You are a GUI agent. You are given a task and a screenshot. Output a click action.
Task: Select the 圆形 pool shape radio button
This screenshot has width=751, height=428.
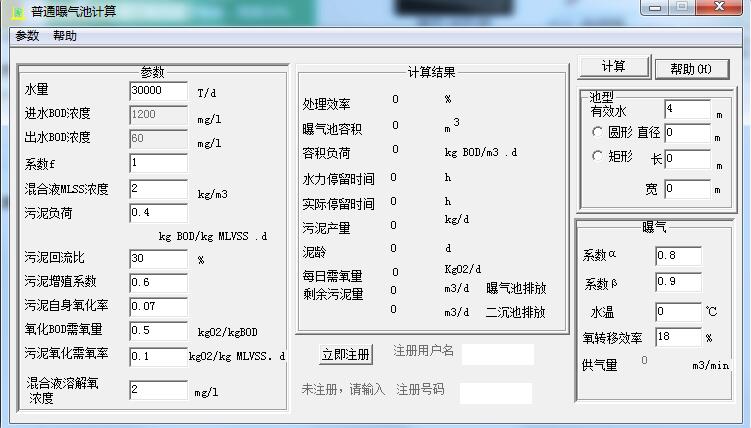coord(597,132)
